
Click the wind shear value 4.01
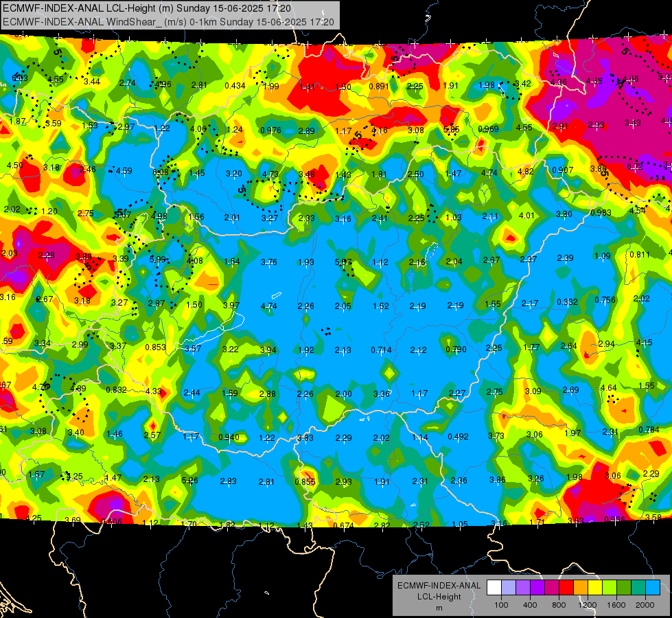pos(526,216)
